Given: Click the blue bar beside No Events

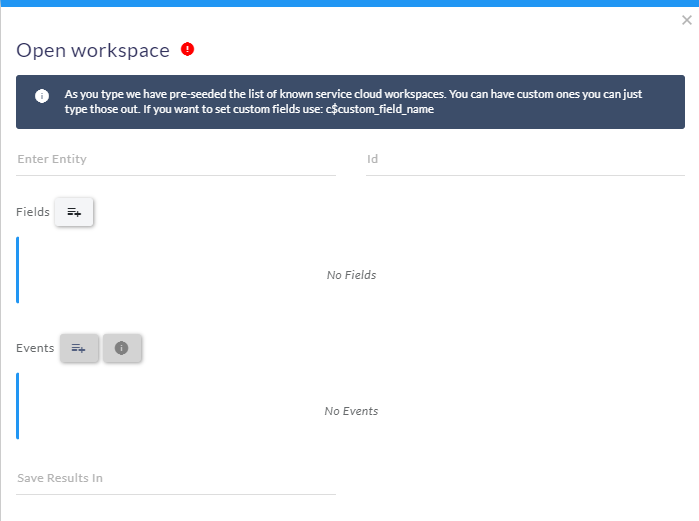Looking at the screenshot, I should coord(17,406).
